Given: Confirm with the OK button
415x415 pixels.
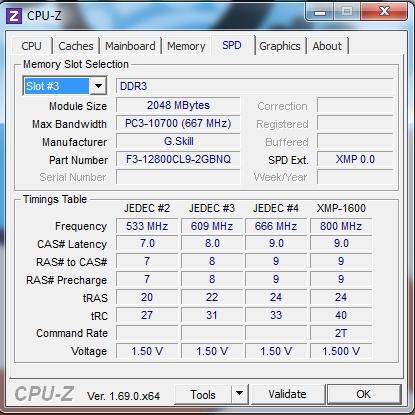Looking at the screenshot, I should 363,394.
